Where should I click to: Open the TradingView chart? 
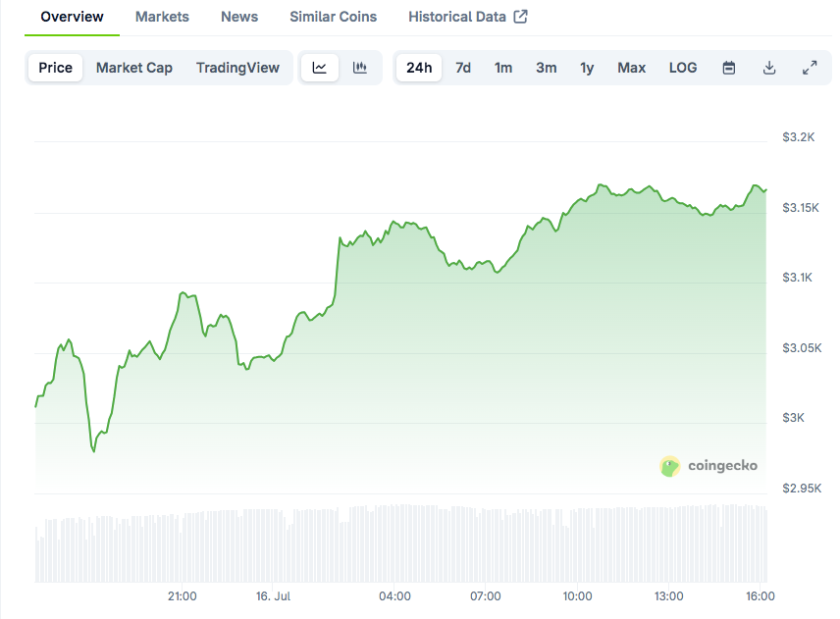point(237,68)
